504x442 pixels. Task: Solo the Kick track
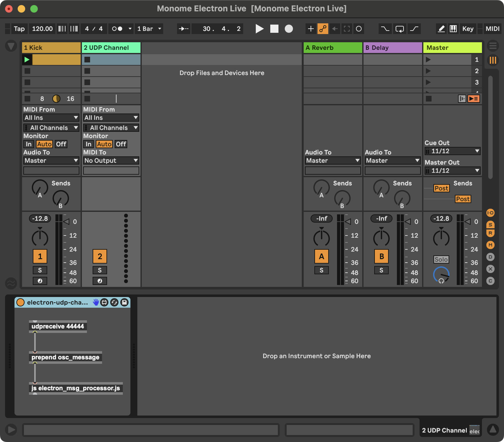[40, 270]
